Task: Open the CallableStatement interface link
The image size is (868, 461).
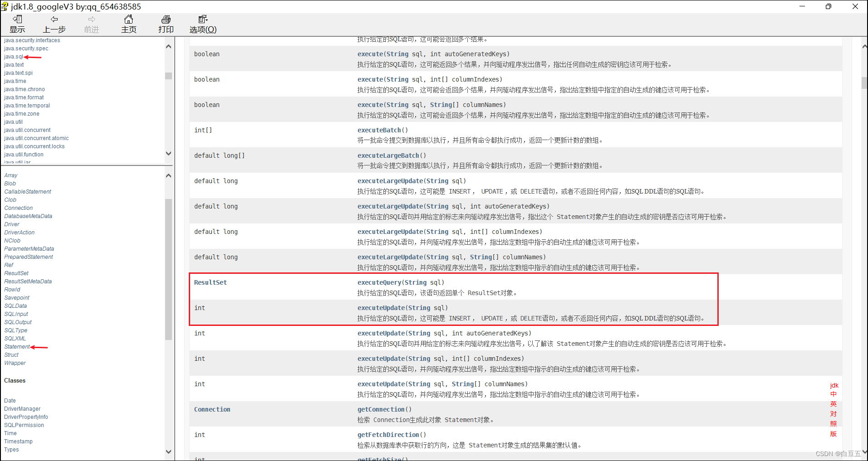Action: click(28, 192)
